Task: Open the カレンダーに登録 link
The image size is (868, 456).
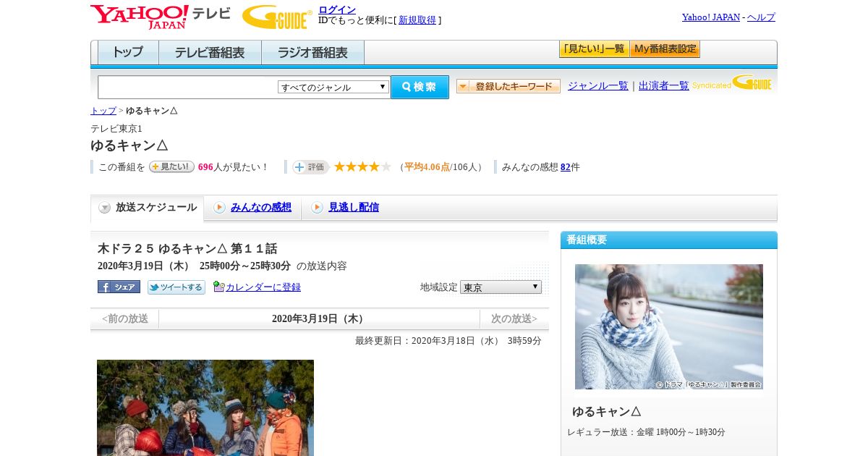Action: (263, 287)
